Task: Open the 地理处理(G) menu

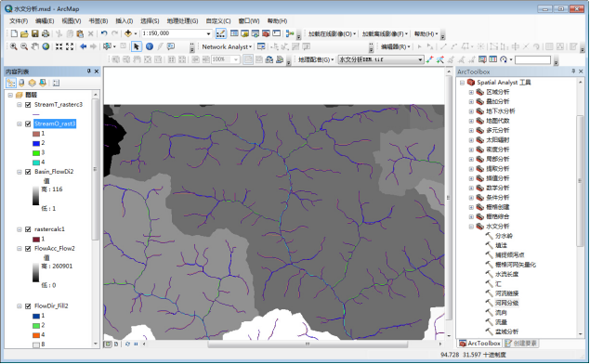Action: click(x=182, y=21)
